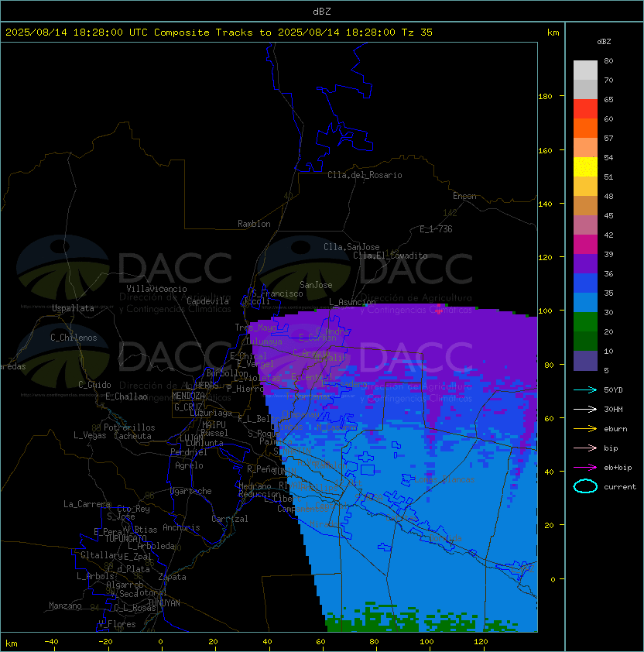This screenshot has height=652, width=644.
Task: Select the bright green 20-30 dBZ swatch
Action: (x=585, y=322)
